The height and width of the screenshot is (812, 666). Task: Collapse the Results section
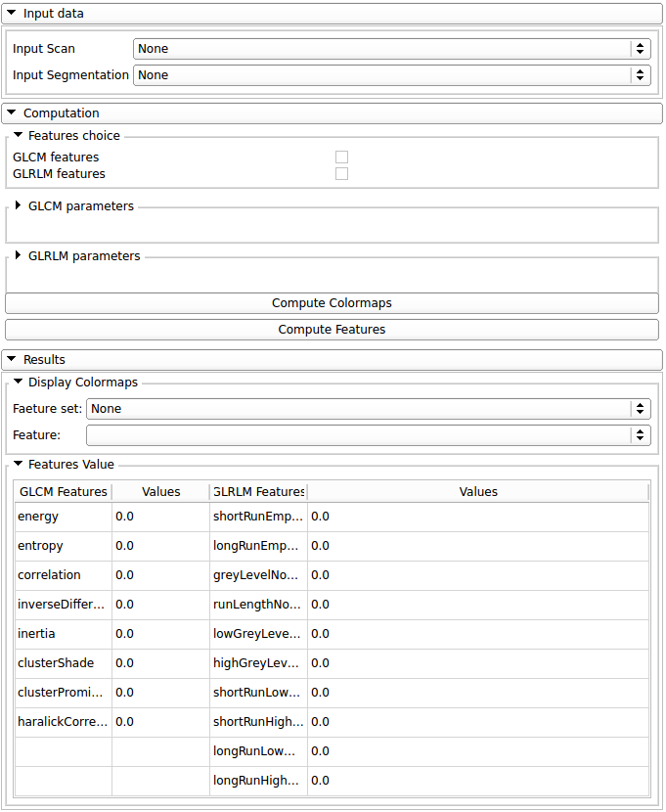coord(12,360)
